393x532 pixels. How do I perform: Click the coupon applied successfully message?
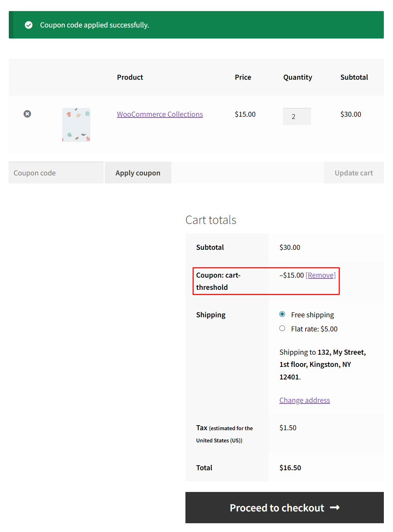tap(94, 25)
